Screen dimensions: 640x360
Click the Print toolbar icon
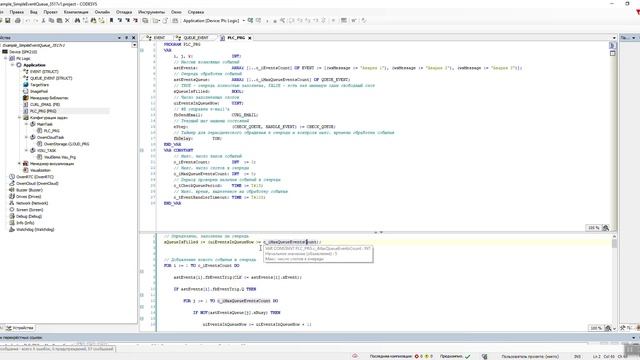click(18, 20)
